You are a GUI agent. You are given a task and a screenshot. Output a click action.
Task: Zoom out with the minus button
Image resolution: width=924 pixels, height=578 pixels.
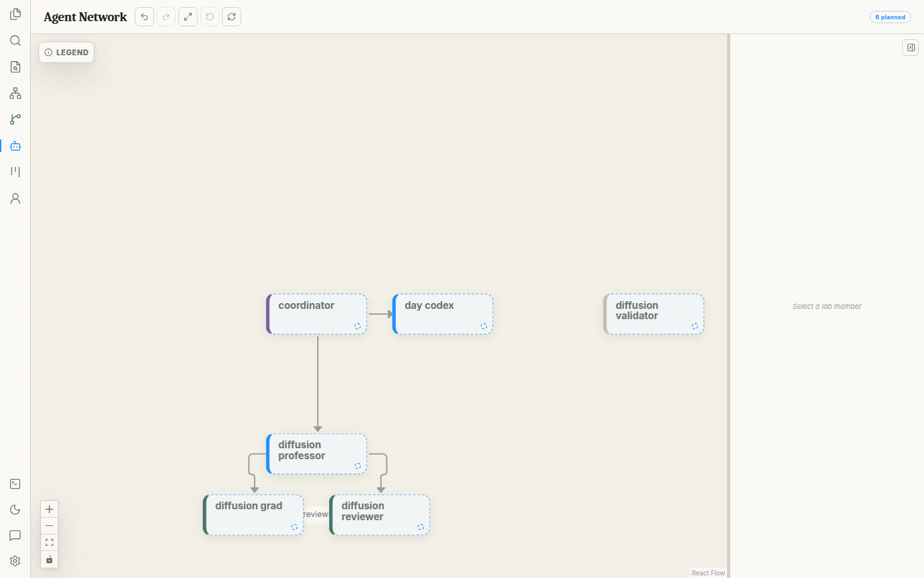[x=49, y=526]
